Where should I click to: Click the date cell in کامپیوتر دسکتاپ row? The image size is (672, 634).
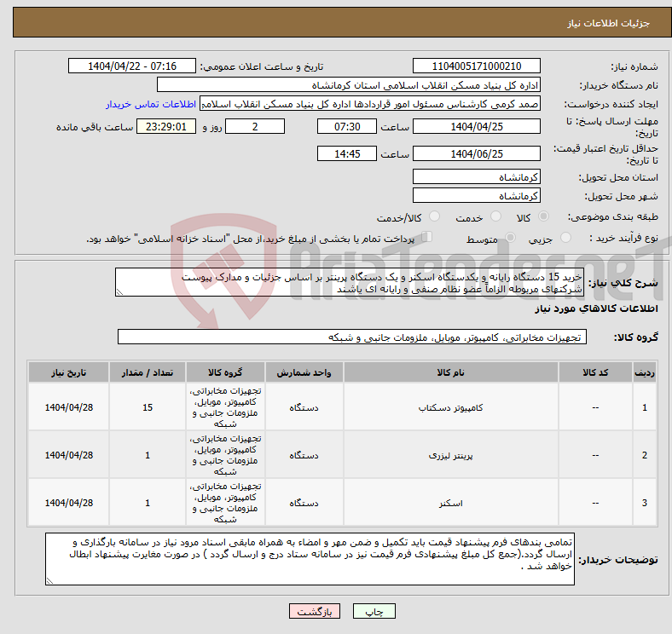pos(68,407)
